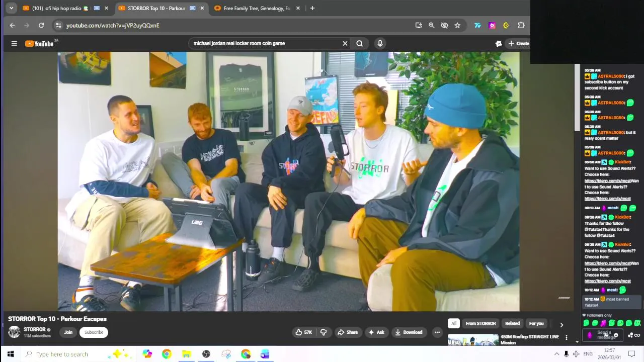Open the Snipping Tool taskbar icon

(x=226, y=354)
